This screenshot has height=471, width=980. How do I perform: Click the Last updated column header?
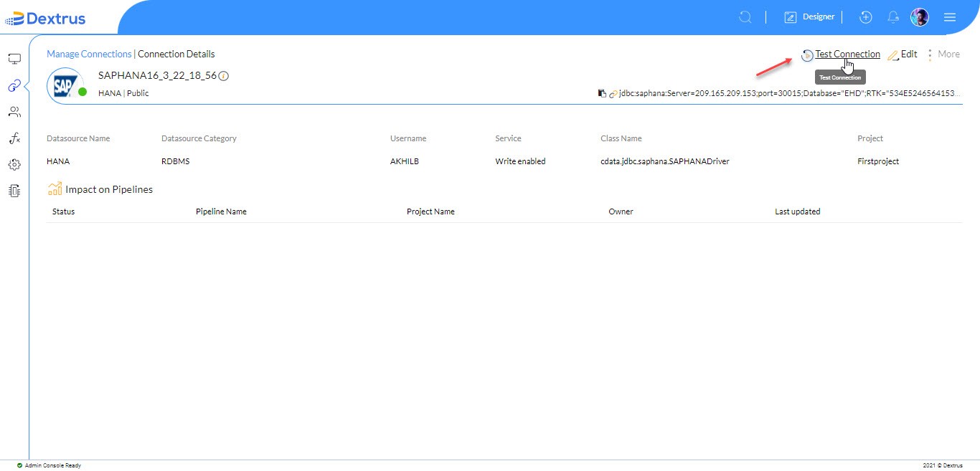[x=798, y=211]
